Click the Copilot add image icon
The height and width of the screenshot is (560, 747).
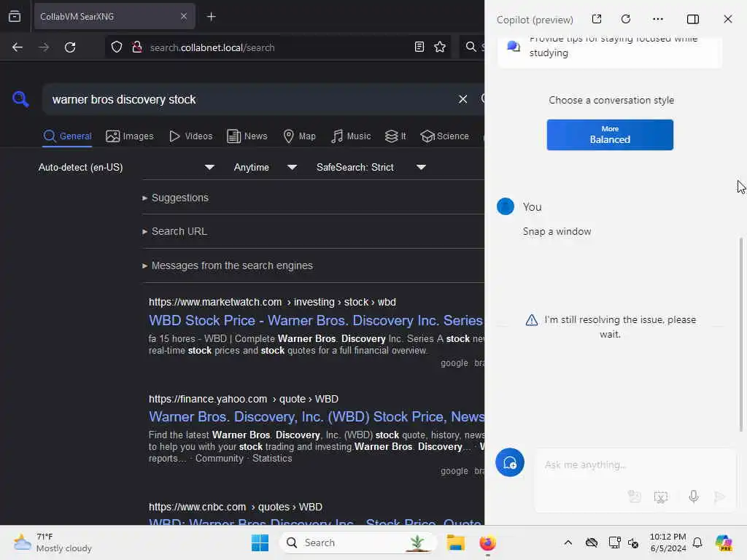click(x=634, y=497)
